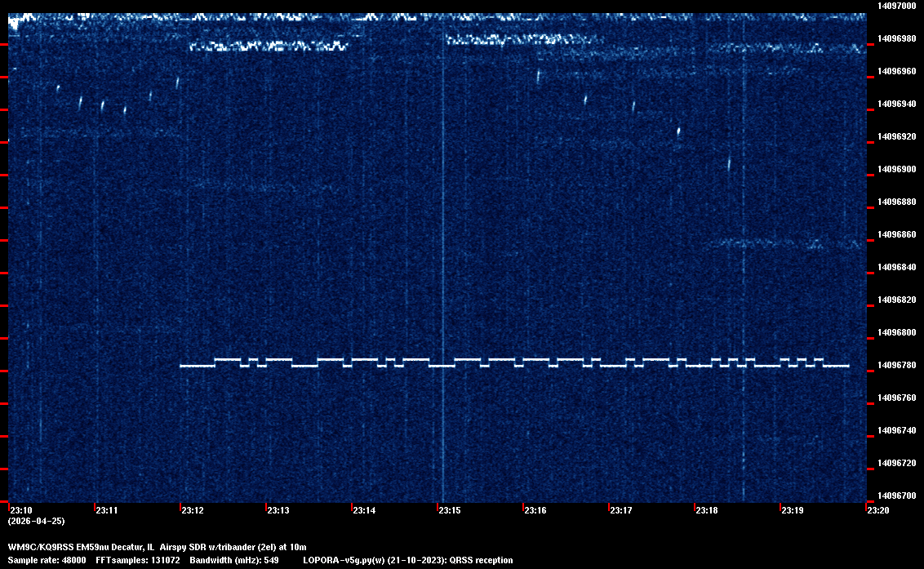924x569 pixels.
Task: Click the LOPORA-v5g.py QRSS reception text
Action: (x=407, y=561)
